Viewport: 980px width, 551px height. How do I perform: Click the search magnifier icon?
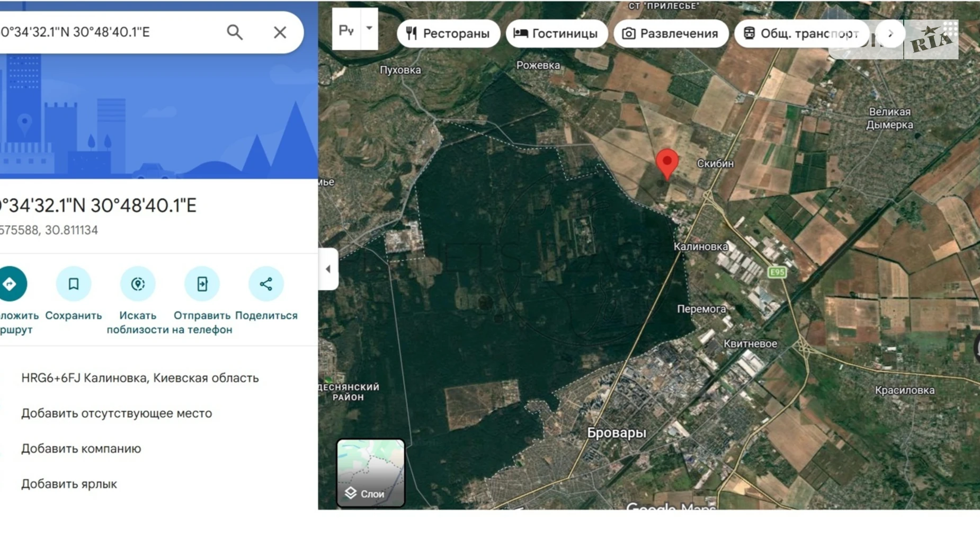click(x=235, y=32)
